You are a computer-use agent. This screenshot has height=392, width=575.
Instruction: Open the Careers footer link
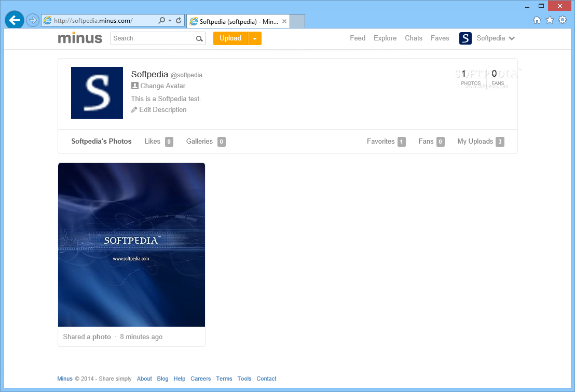[x=201, y=379]
